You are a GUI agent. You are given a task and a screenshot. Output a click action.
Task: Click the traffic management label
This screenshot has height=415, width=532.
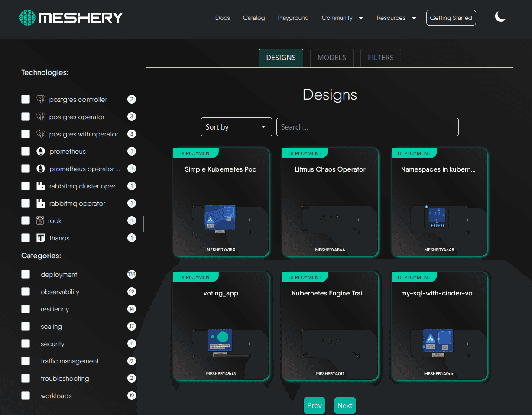(70, 361)
